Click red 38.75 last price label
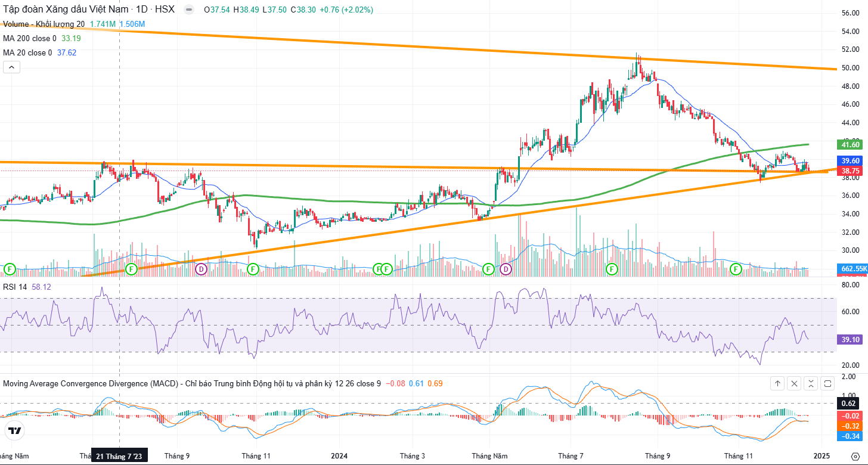868x465 pixels. pos(851,170)
